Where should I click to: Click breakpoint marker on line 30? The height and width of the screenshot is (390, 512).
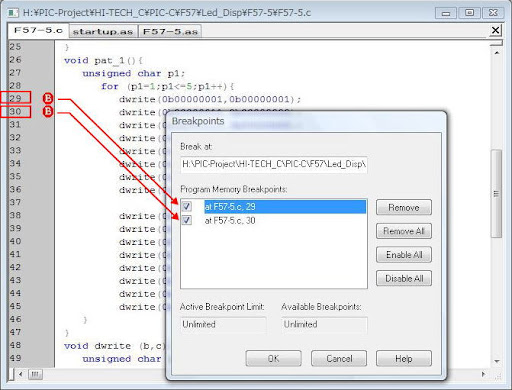48,111
